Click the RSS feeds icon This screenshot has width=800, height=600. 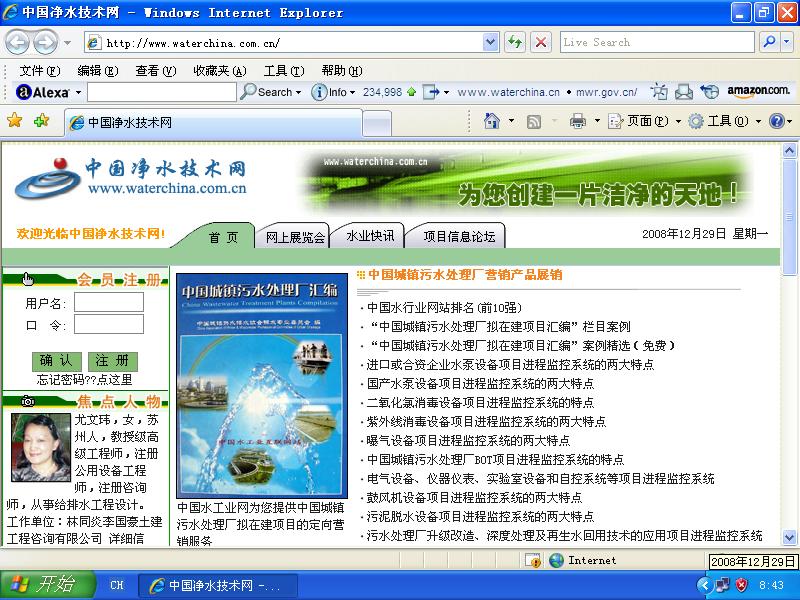click(x=534, y=121)
